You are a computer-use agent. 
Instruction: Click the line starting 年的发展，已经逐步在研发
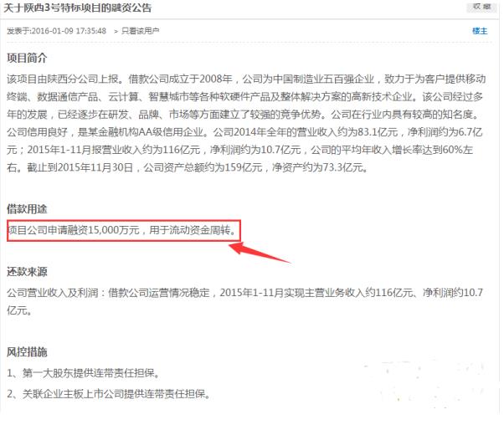[244, 115]
